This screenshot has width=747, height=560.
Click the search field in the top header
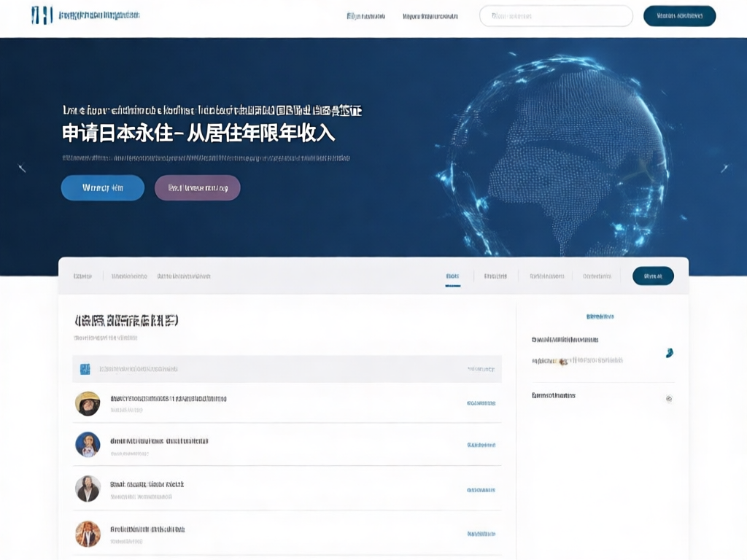click(x=555, y=16)
